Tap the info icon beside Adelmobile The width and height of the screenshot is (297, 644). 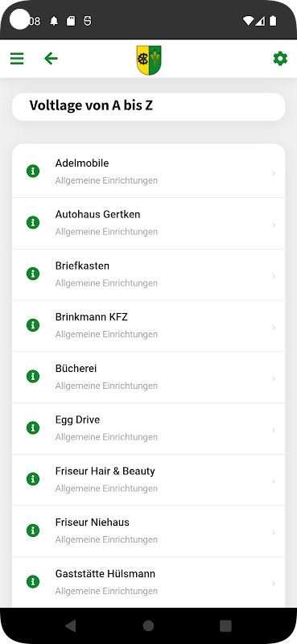click(33, 171)
